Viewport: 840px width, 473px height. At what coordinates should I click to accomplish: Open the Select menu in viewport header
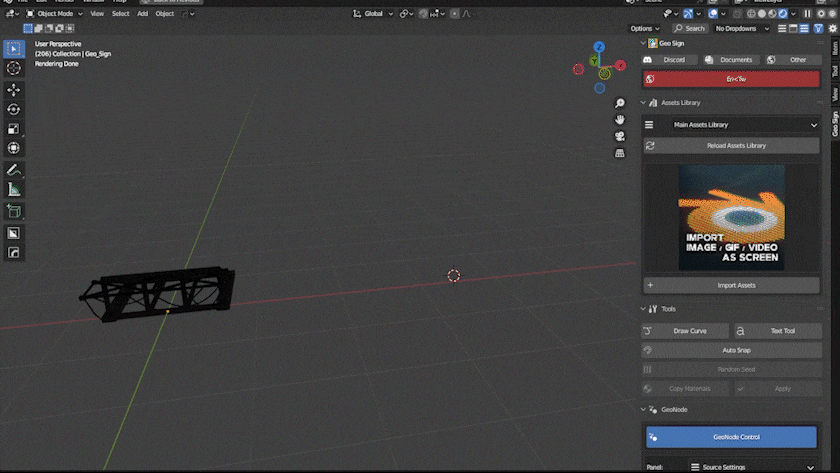120,14
